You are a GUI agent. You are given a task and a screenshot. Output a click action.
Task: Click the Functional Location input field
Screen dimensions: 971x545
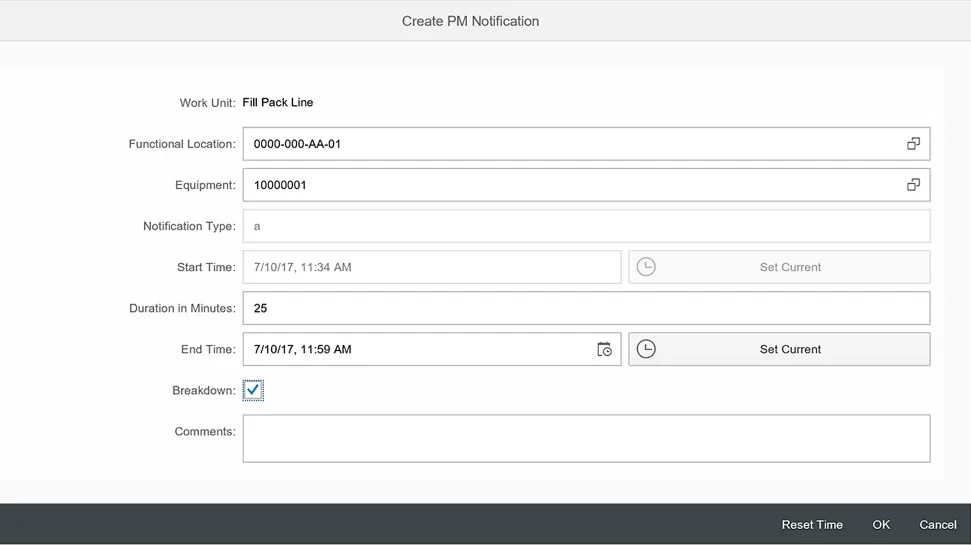570,144
